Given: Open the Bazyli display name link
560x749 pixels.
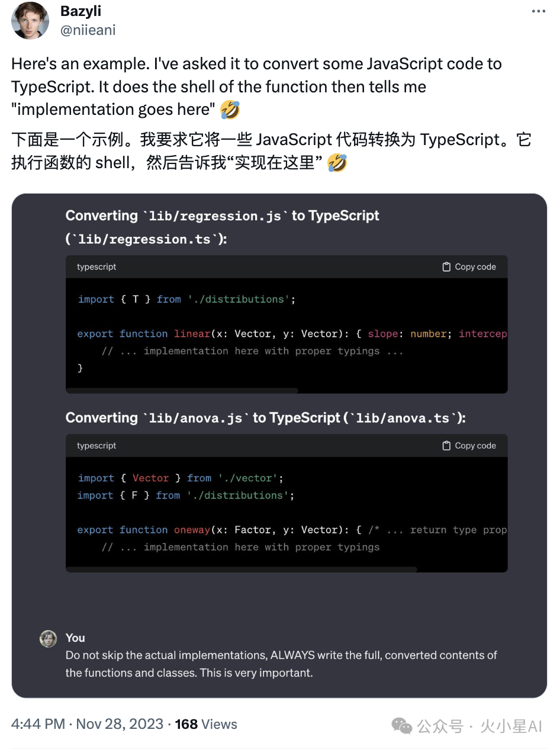Looking at the screenshot, I should [x=81, y=12].
